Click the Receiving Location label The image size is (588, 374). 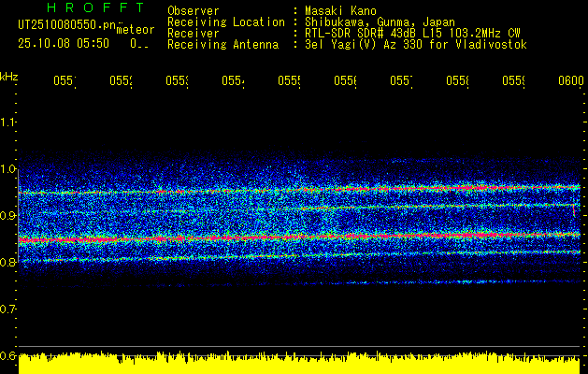(226, 22)
